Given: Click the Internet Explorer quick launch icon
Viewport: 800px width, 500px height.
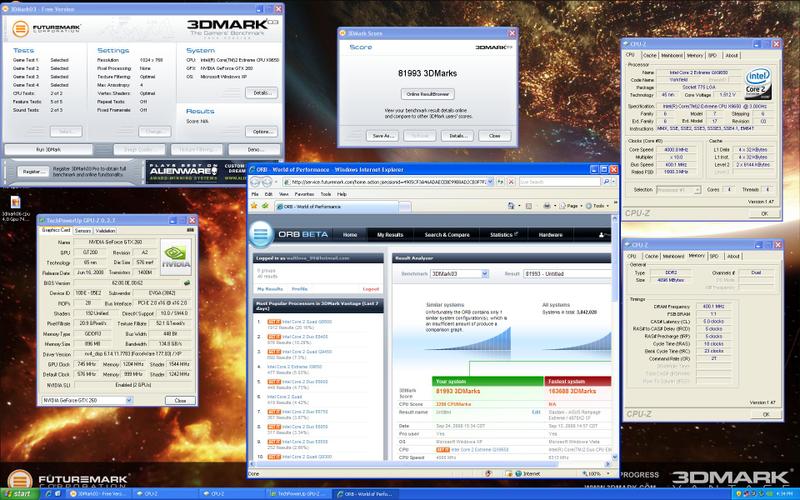Looking at the screenshot, I should (x=48, y=493).
